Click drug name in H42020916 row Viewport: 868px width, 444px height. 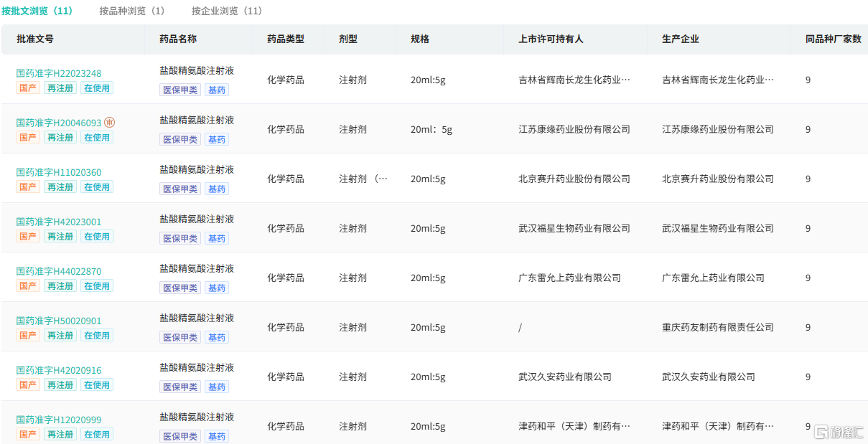(x=197, y=368)
